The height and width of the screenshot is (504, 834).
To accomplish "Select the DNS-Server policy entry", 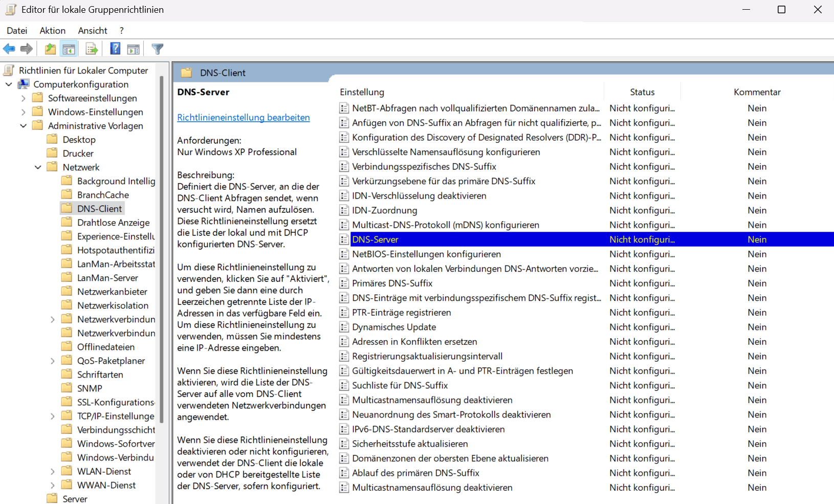I will pos(376,239).
